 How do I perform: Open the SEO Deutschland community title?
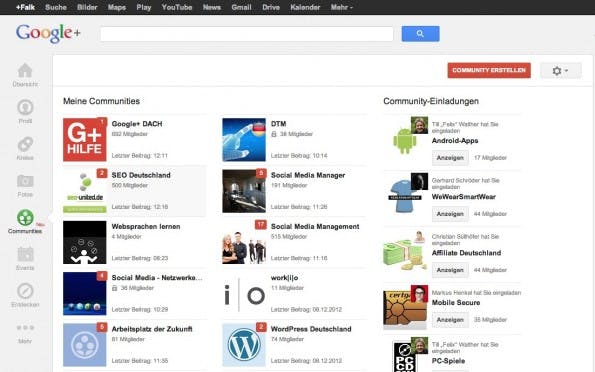pyautogui.click(x=141, y=175)
